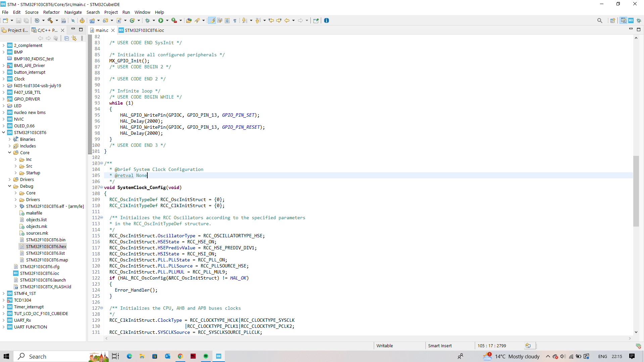This screenshot has height=362, width=644.
Task: Expand the Drivers folder under Core
Action: (x=10, y=179)
